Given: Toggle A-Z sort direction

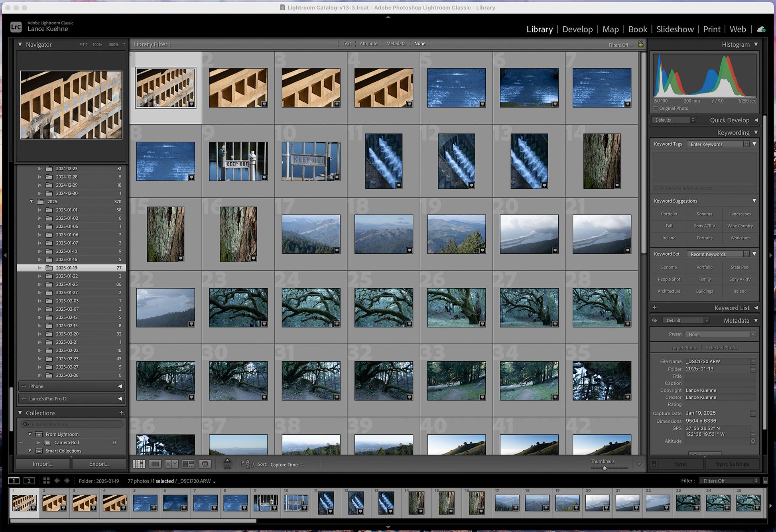Looking at the screenshot, I should [x=247, y=464].
